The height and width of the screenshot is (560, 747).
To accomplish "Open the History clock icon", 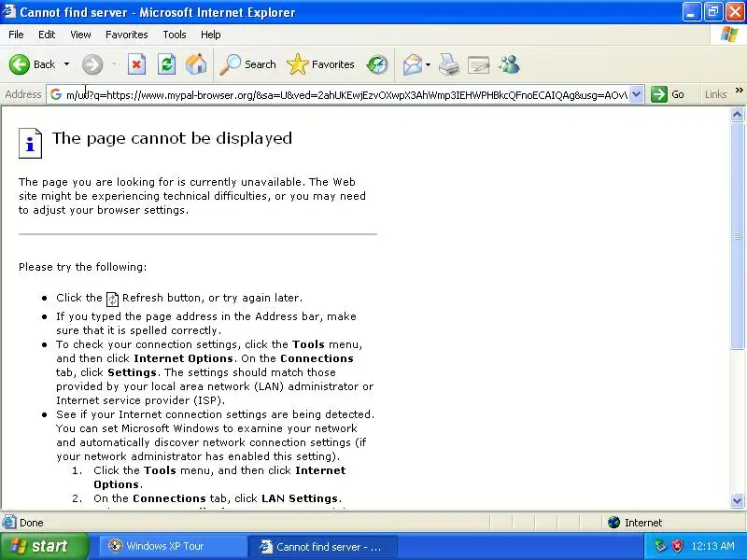I will (x=377, y=64).
